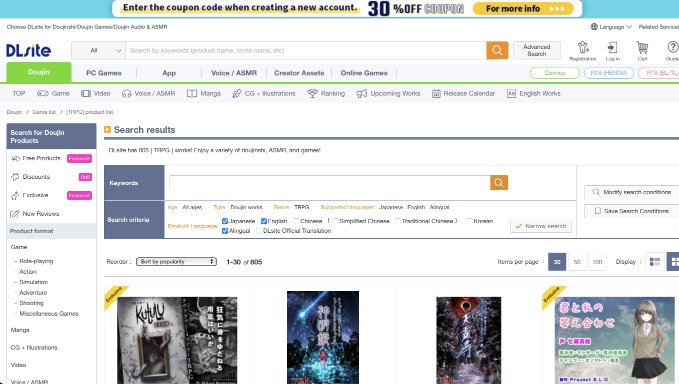This screenshot has height=384, width=679.
Task: Uncheck the English language checkbox
Action: coord(264,221)
